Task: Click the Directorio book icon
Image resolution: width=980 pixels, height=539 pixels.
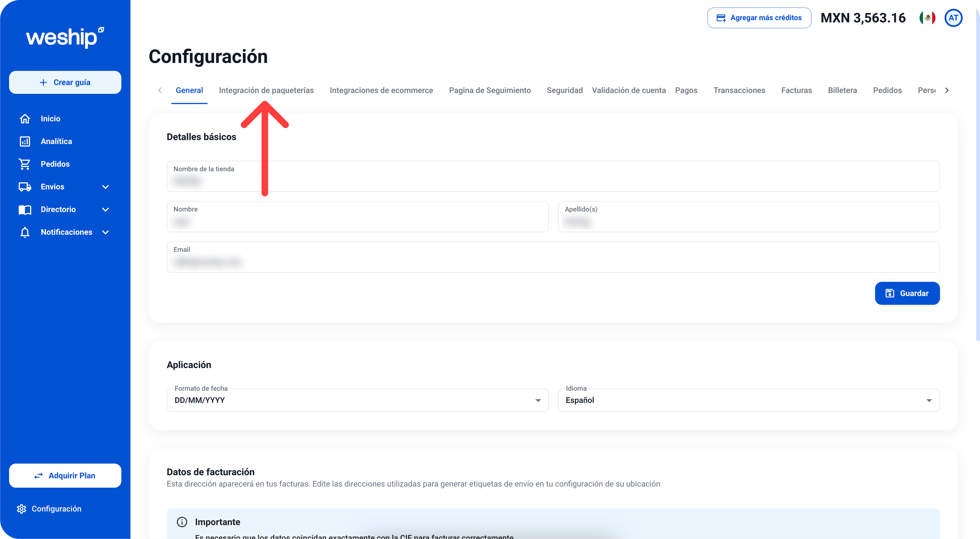Action: [25, 210]
